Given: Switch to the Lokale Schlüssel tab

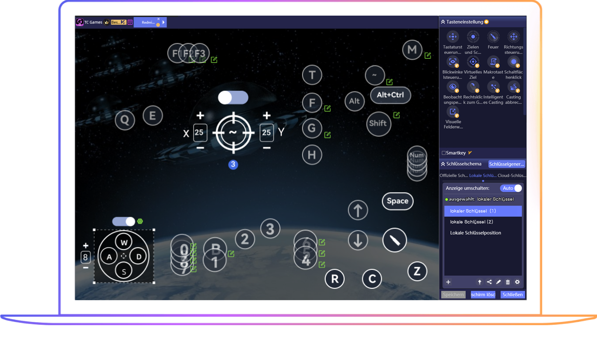Looking at the screenshot, I should (483, 176).
